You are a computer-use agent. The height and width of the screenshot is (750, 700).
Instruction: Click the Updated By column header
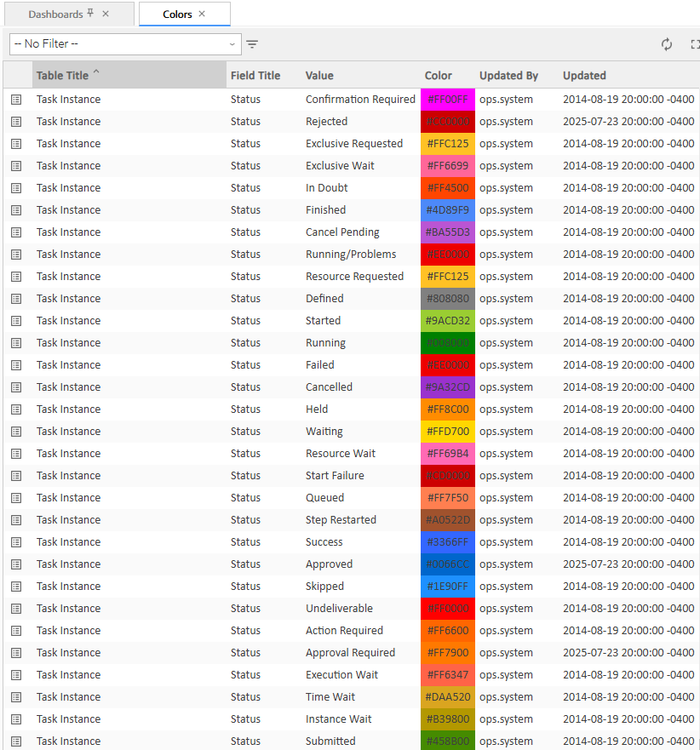(x=508, y=76)
